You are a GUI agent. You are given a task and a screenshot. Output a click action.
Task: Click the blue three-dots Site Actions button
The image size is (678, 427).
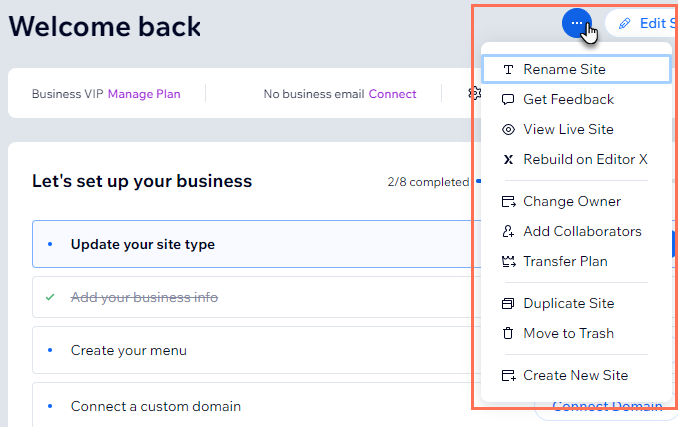577,23
